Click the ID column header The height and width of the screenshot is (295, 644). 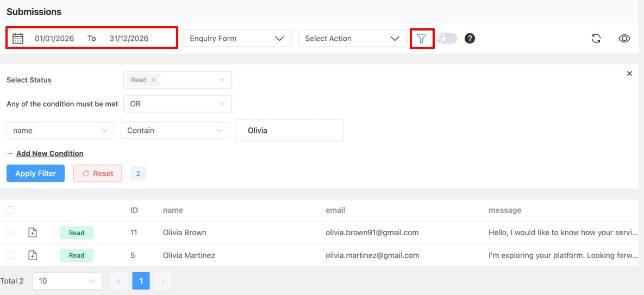134,210
